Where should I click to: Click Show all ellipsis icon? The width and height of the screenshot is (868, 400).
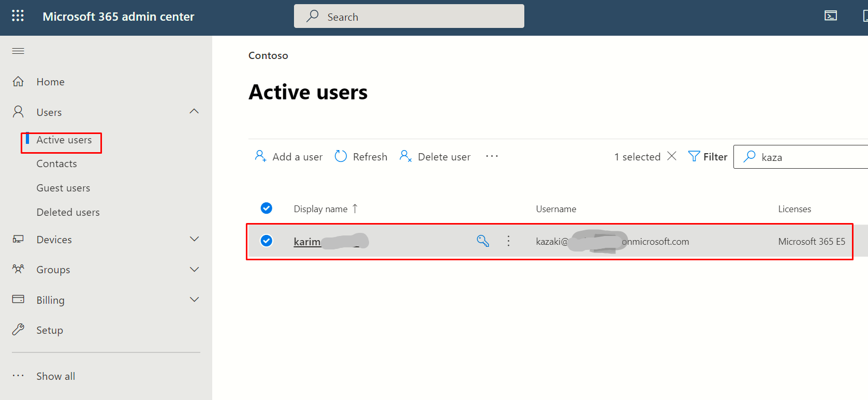click(x=18, y=376)
